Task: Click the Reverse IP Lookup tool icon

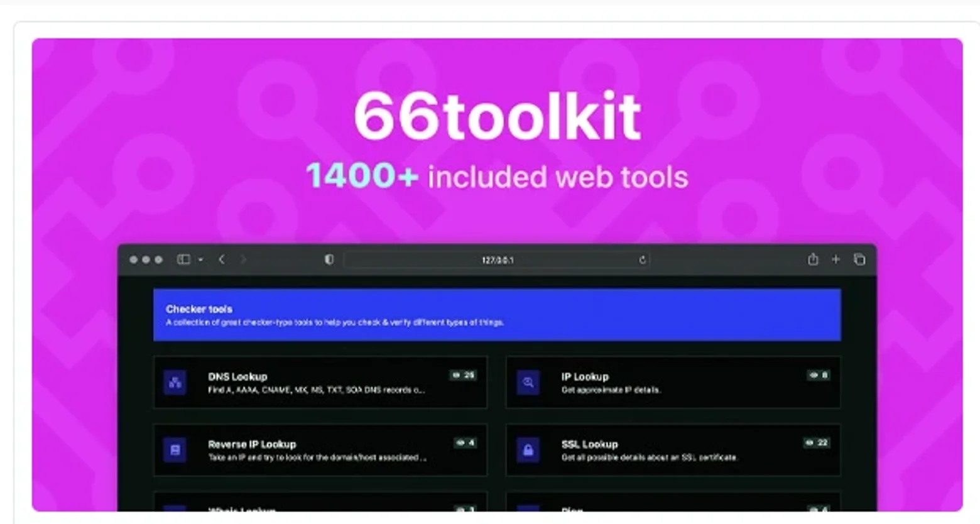Action: (x=175, y=450)
